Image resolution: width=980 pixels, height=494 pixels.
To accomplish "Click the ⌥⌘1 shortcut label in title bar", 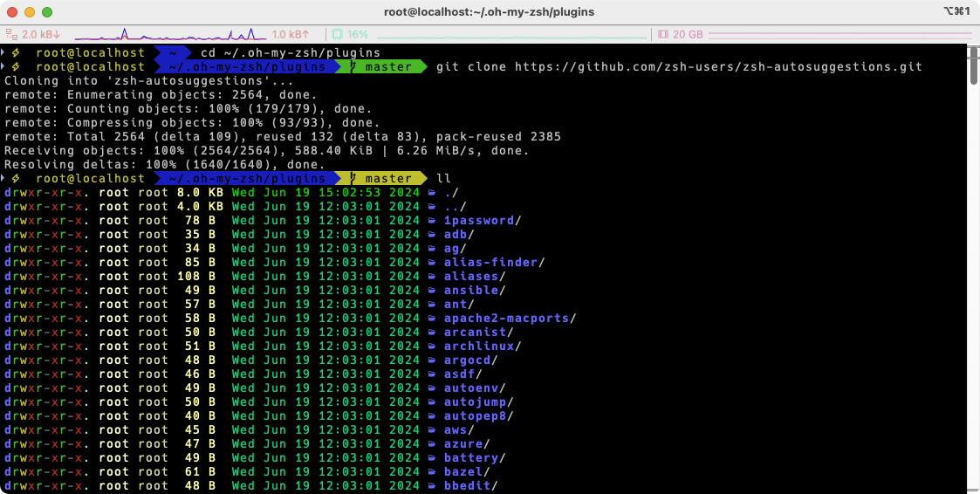I will click(956, 12).
